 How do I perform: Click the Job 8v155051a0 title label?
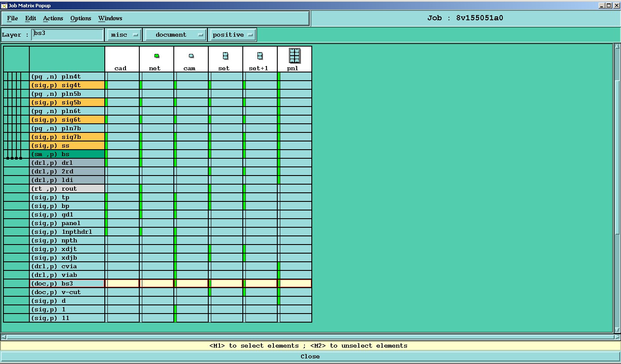[x=465, y=18]
